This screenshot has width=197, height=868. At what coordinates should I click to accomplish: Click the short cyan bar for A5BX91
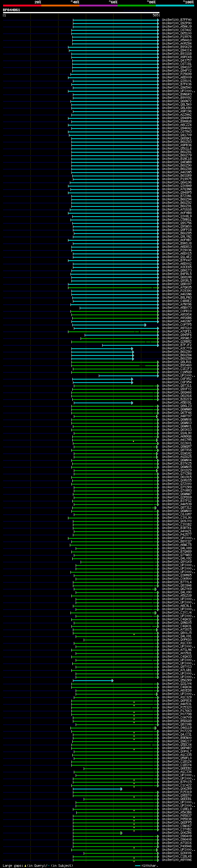coord(103,403)
